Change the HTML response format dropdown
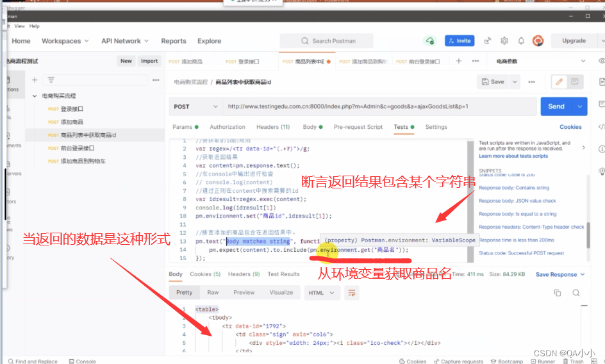The height and width of the screenshot is (364, 605). pos(322,293)
